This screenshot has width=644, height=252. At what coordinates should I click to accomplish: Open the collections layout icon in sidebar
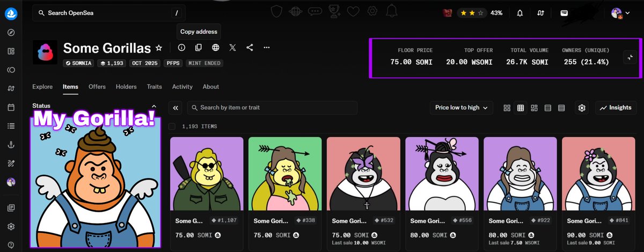[x=11, y=51]
